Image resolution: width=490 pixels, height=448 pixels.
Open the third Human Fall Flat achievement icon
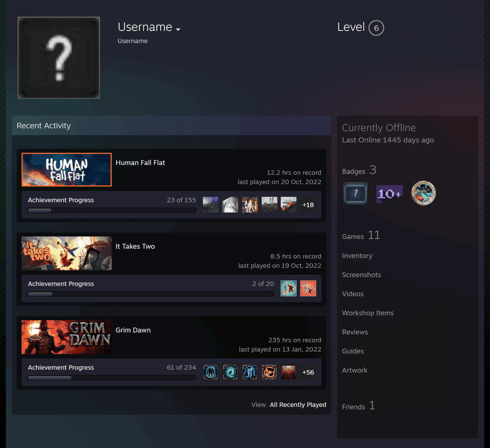point(250,205)
